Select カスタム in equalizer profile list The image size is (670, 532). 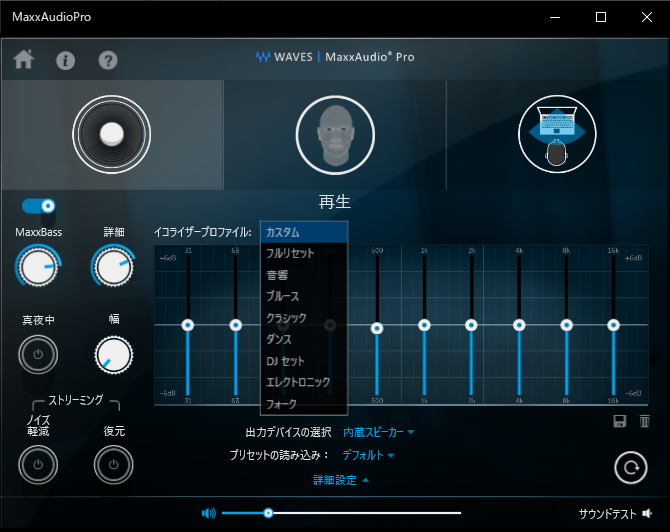pyautogui.click(x=304, y=232)
